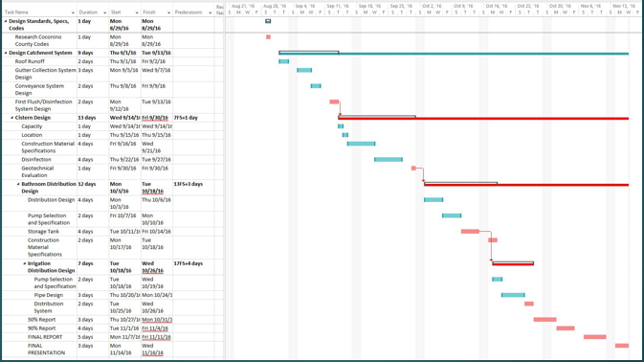Image resolution: width=644 pixels, height=362 pixels.
Task: Open the Start column filter dropdown
Action: pos(137,12)
